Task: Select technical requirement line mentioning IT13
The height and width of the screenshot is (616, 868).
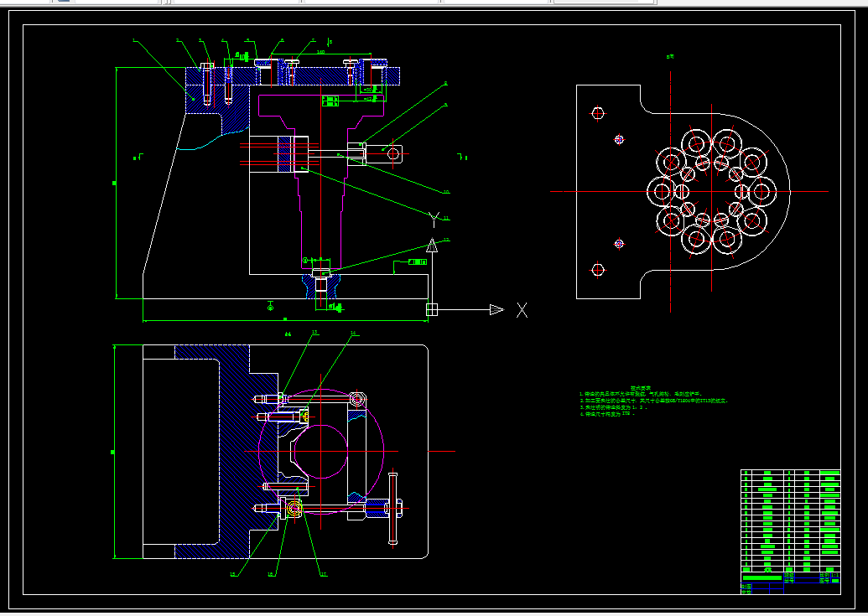Action: [654, 401]
